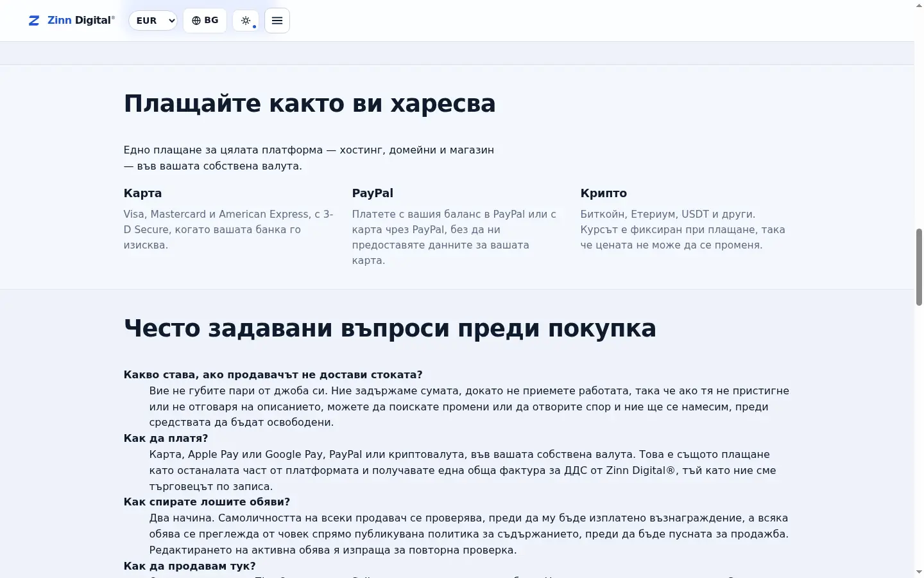Open the BG language selector
This screenshot has width=924, height=578.
pyautogui.click(x=205, y=21)
